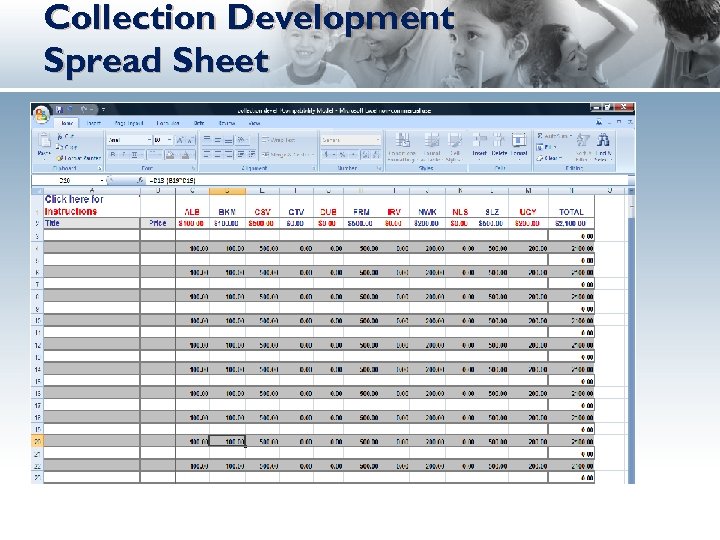Click the Format as Table icon
Screen dimensions: 720x540
pyautogui.click(x=432, y=140)
